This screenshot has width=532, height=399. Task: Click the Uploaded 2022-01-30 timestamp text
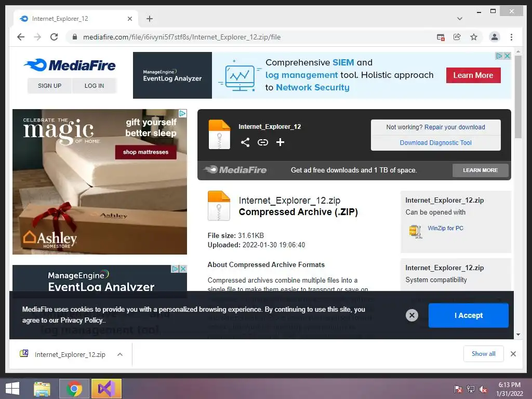pos(256,245)
